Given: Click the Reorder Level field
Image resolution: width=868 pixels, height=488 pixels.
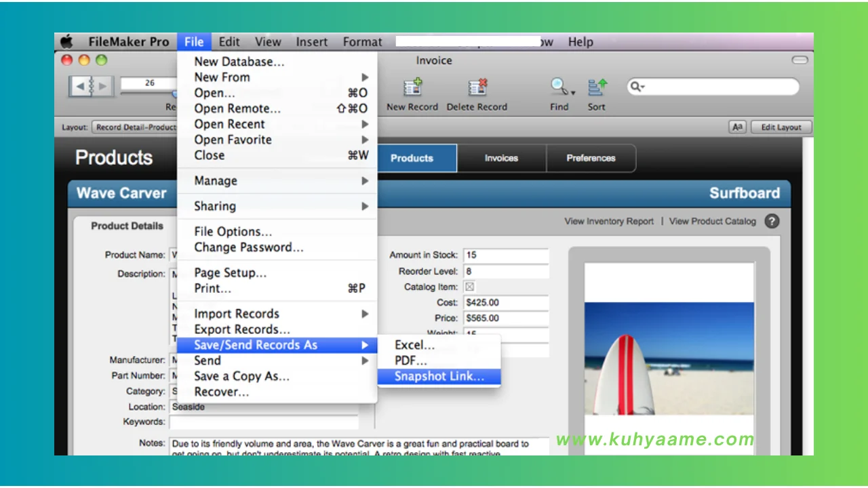Looking at the screenshot, I should pos(506,271).
